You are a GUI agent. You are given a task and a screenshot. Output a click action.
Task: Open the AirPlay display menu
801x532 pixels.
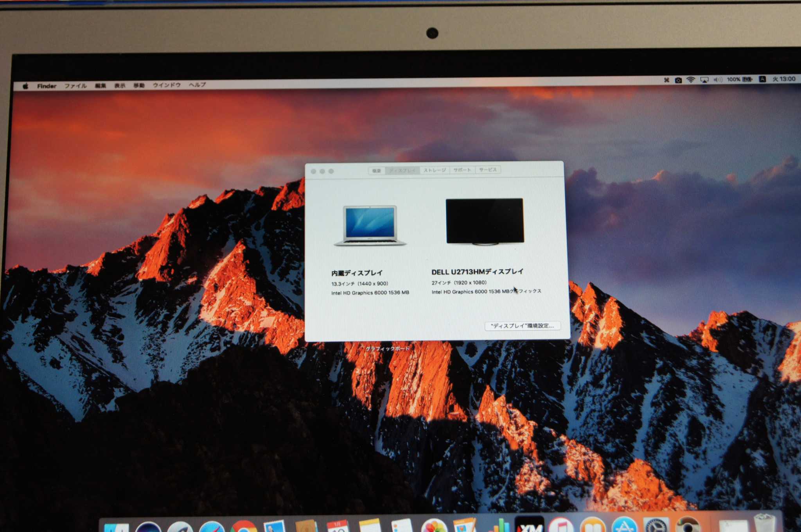point(704,80)
